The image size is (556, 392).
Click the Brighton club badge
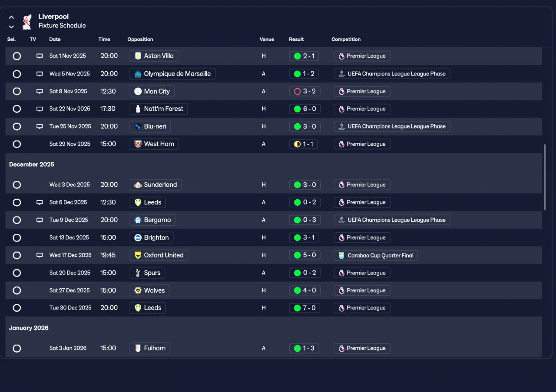pos(138,238)
